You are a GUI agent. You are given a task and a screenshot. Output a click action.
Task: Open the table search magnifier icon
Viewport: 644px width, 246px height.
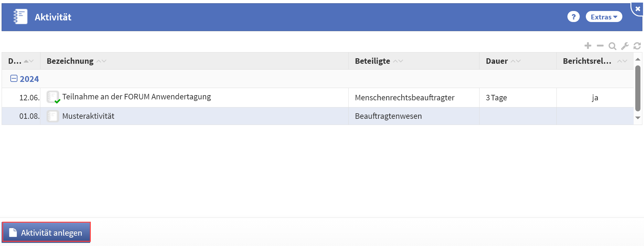612,46
